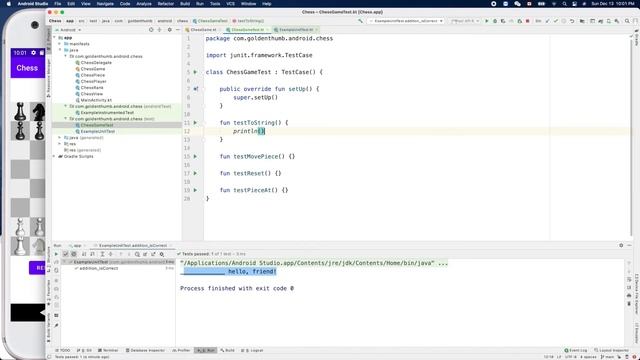Open the Build menu
Image resolution: width=640 pixels, height=360 pixels.
(x=185, y=4)
